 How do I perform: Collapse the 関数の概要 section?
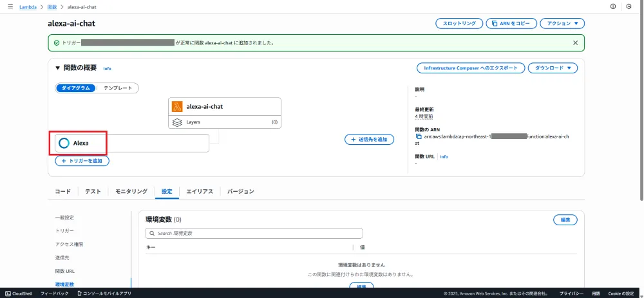click(57, 68)
